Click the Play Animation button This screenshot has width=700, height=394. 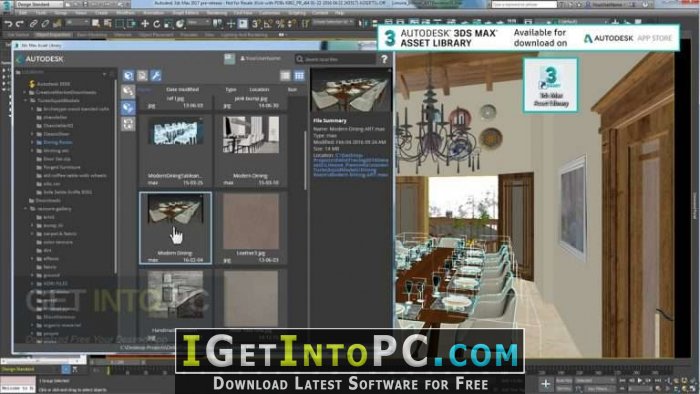click(640, 380)
